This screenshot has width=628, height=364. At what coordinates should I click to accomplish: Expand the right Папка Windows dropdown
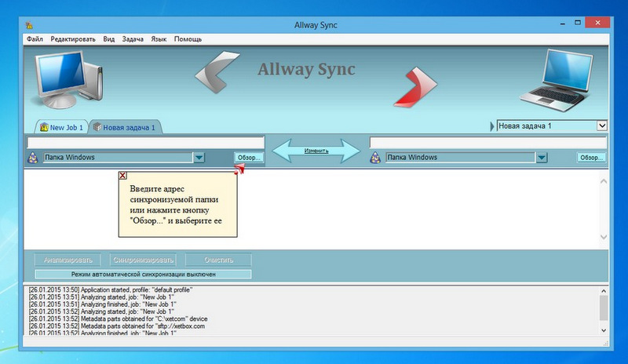click(x=542, y=158)
